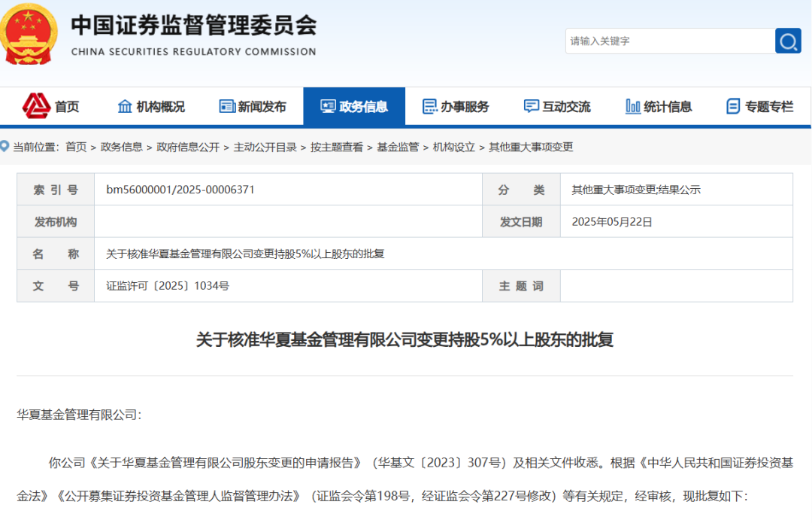Click the chat icon beside 互动交流
This screenshot has width=812, height=523.
point(532,106)
